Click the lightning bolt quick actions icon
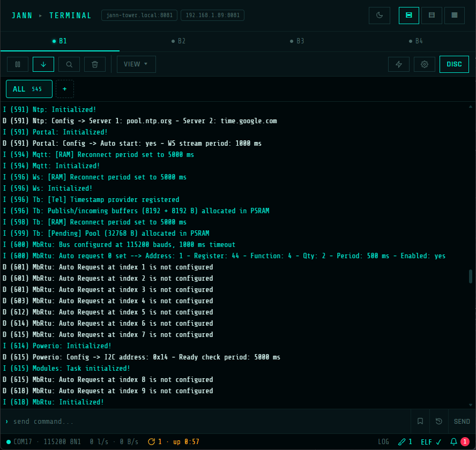476x450 pixels. click(x=399, y=64)
